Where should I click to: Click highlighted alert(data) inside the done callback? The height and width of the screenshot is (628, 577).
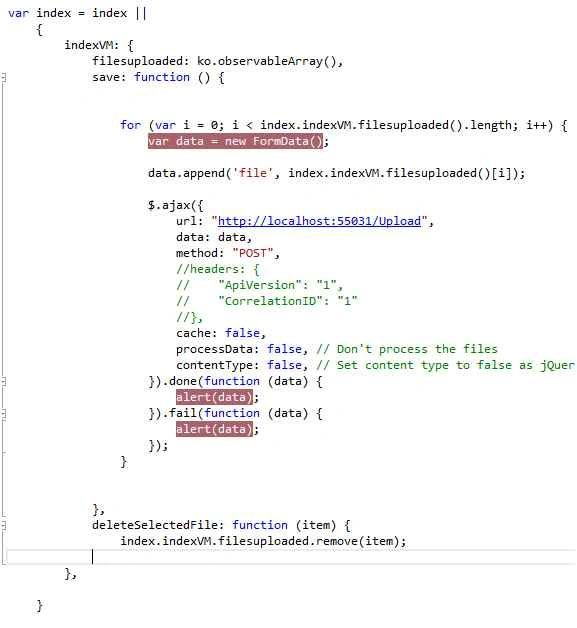214,397
